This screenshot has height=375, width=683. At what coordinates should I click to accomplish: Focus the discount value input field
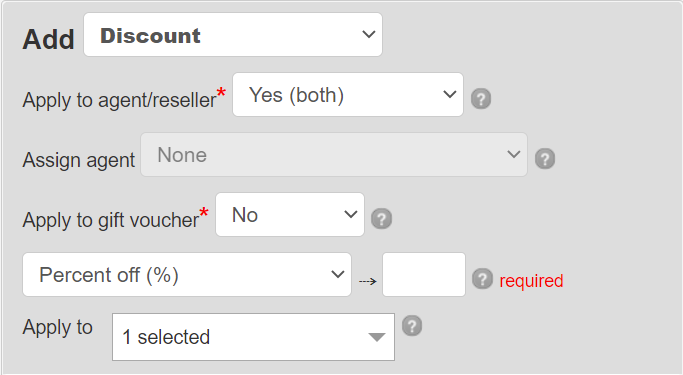[424, 275]
